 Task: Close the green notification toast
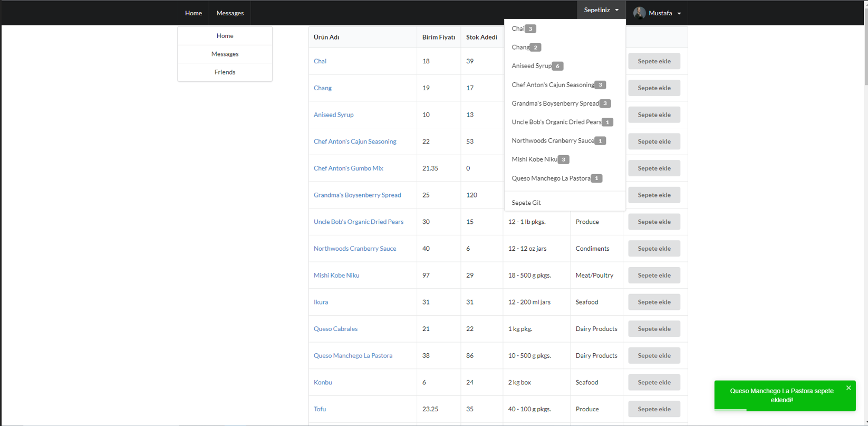tap(848, 388)
